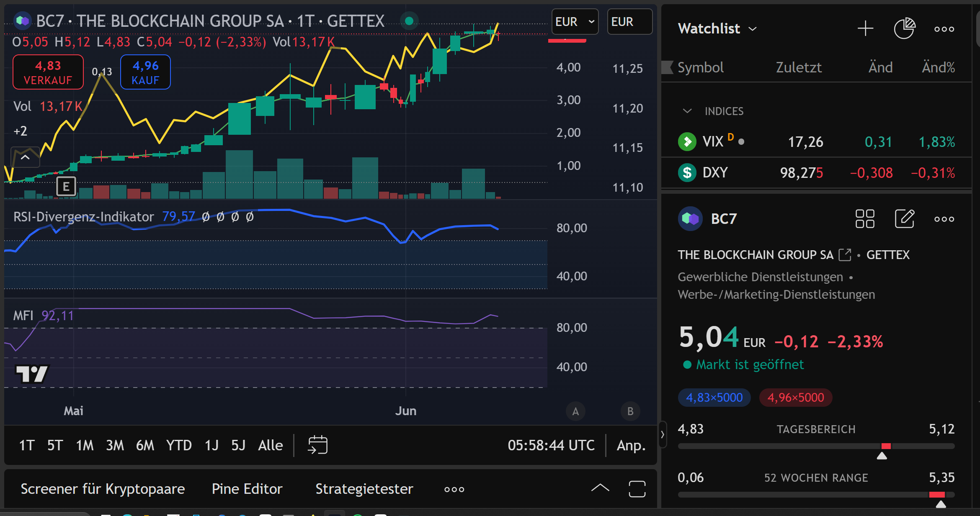Click the flag column icon next to Symbol header
This screenshot has height=516, width=980.
667,67
